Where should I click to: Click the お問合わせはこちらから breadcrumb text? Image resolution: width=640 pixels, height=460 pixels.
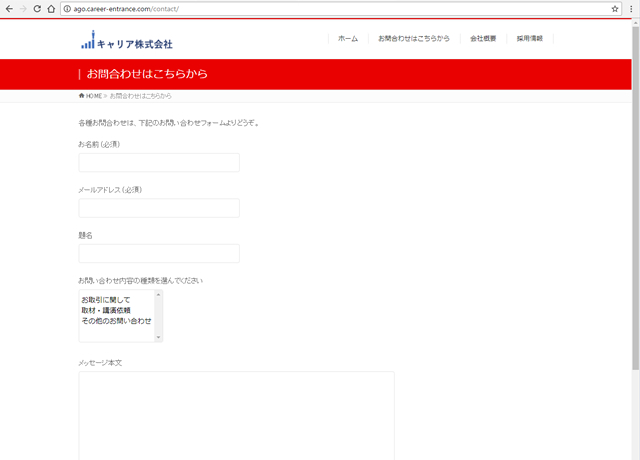click(141, 96)
